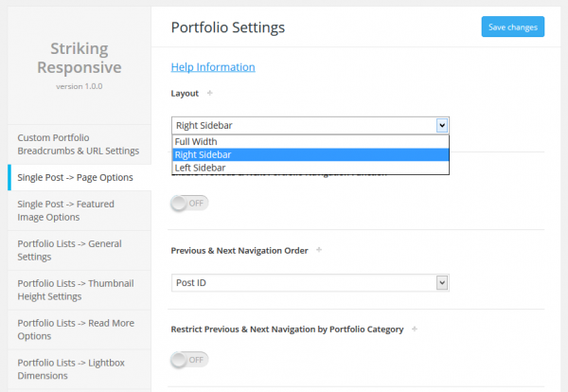Open the Help Information link

212,67
